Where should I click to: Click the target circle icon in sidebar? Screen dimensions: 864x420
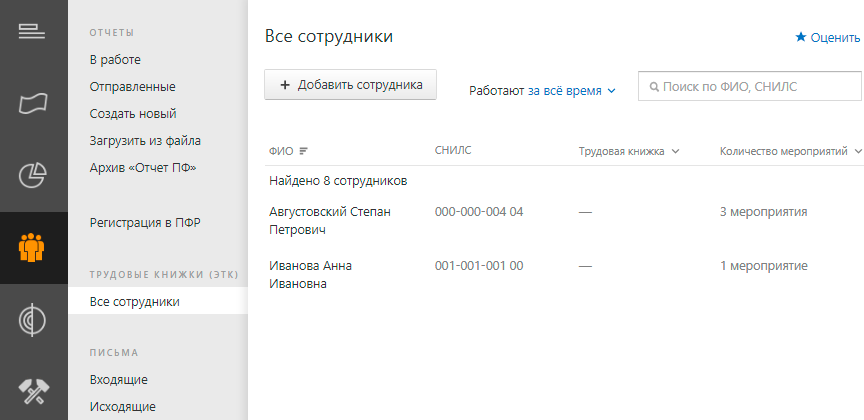pos(33,320)
